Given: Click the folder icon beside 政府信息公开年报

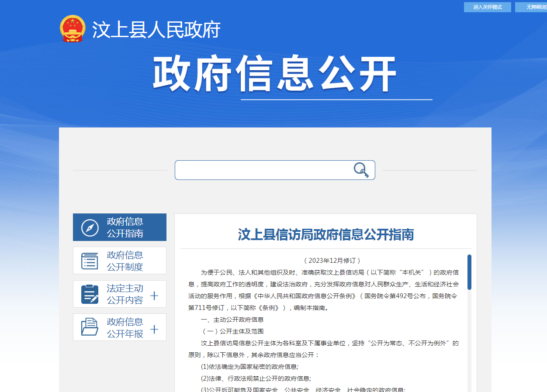Looking at the screenshot, I should 90,327.
